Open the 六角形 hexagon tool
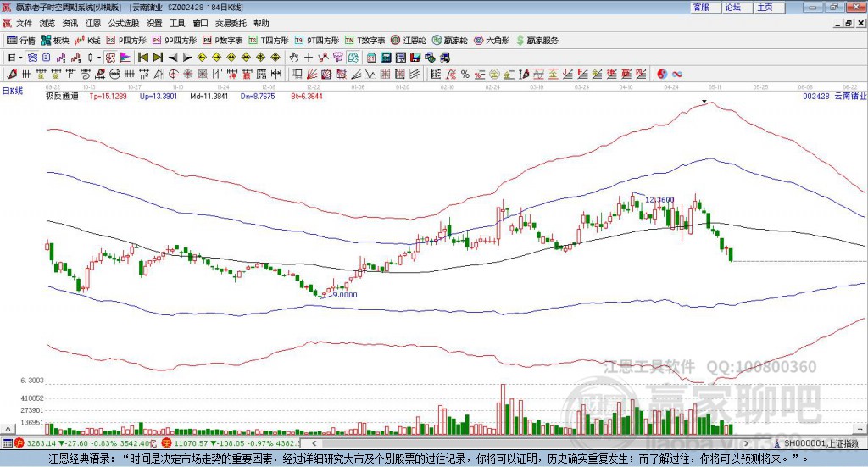The width and height of the screenshot is (868, 467). tap(492, 41)
